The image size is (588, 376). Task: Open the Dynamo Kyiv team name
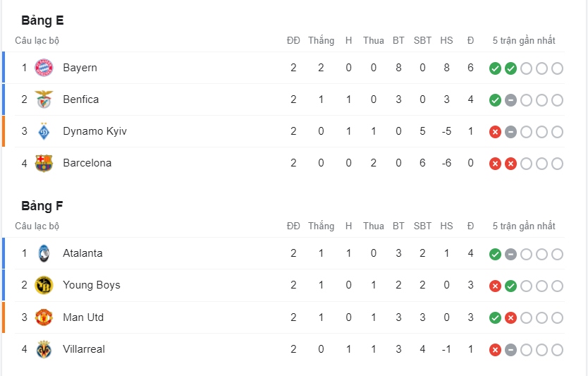[x=95, y=131]
